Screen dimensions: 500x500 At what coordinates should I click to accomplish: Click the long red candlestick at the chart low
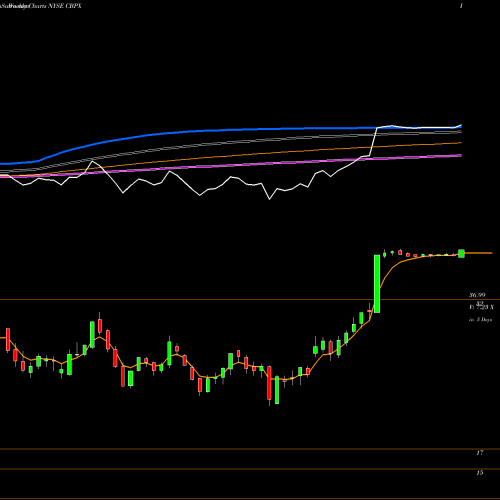point(269,383)
